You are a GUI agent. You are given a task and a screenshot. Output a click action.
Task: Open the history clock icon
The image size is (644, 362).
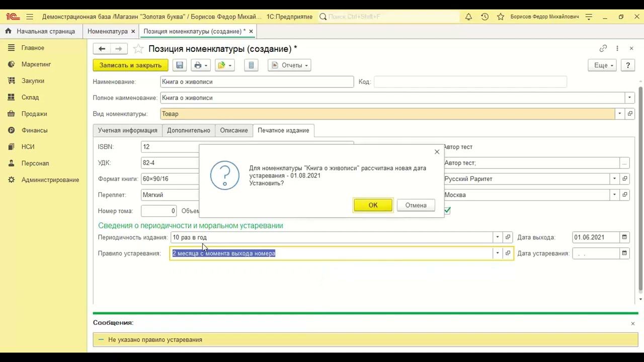485,17
